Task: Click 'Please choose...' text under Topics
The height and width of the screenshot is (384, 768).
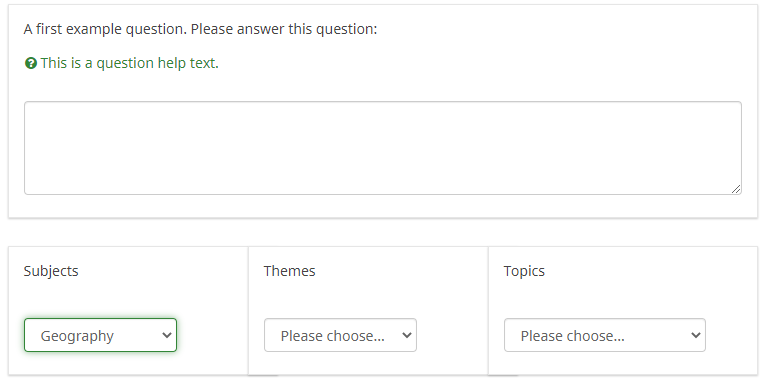Action: coord(573,336)
